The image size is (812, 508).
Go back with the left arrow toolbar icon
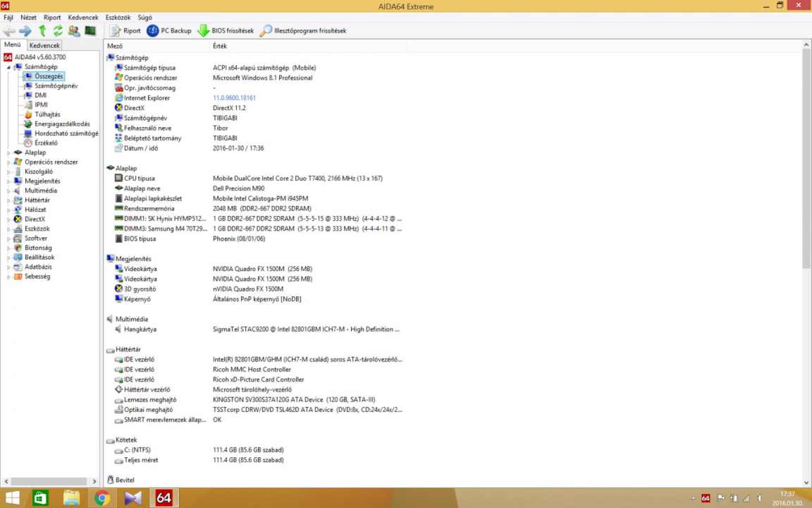[x=9, y=30]
